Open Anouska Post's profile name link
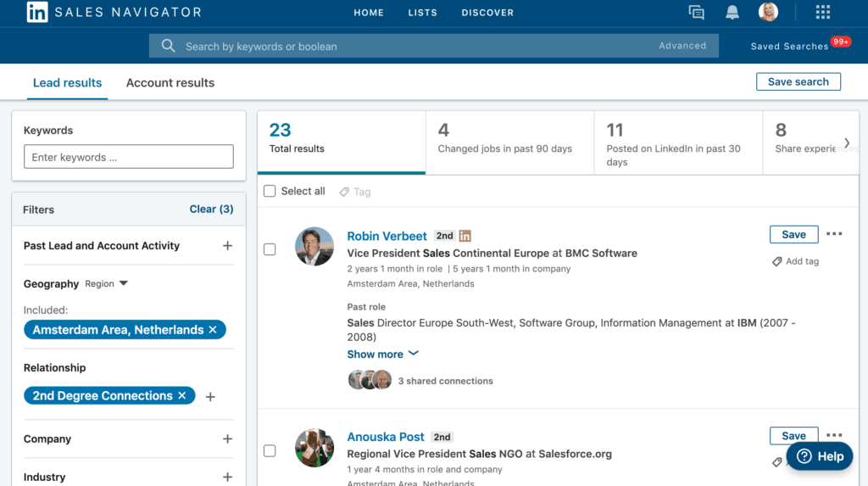The width and height of the screenshot is (868, 486). [x=386, y=437]
